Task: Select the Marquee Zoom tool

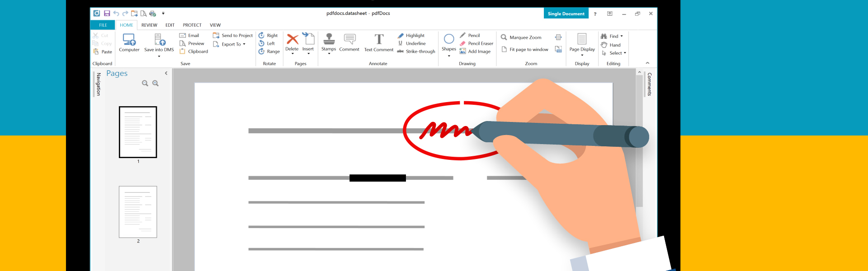Action: [x=525, y=37]
